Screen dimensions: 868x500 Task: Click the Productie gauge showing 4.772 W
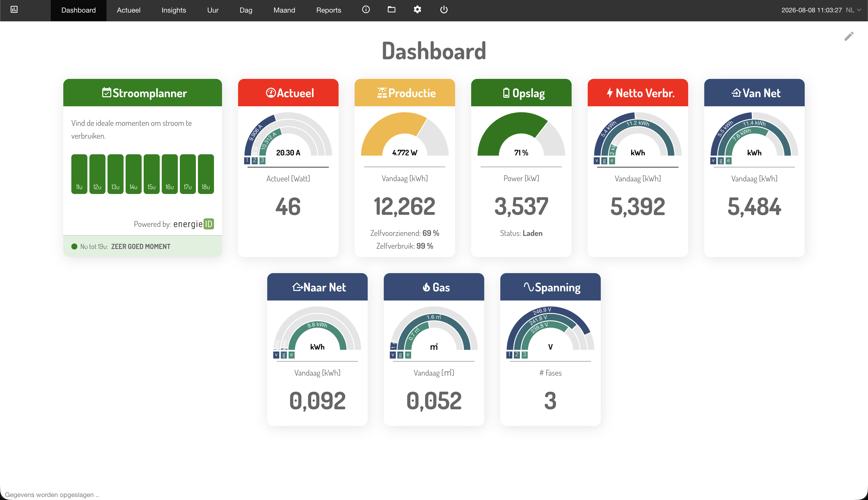click(x=405, y=134)
